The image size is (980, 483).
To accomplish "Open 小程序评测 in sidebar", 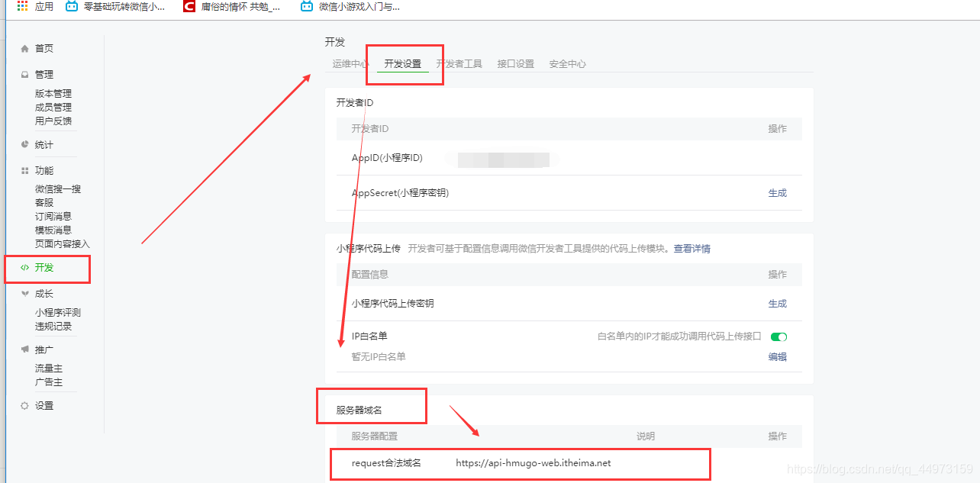I will tap(58, 313).
